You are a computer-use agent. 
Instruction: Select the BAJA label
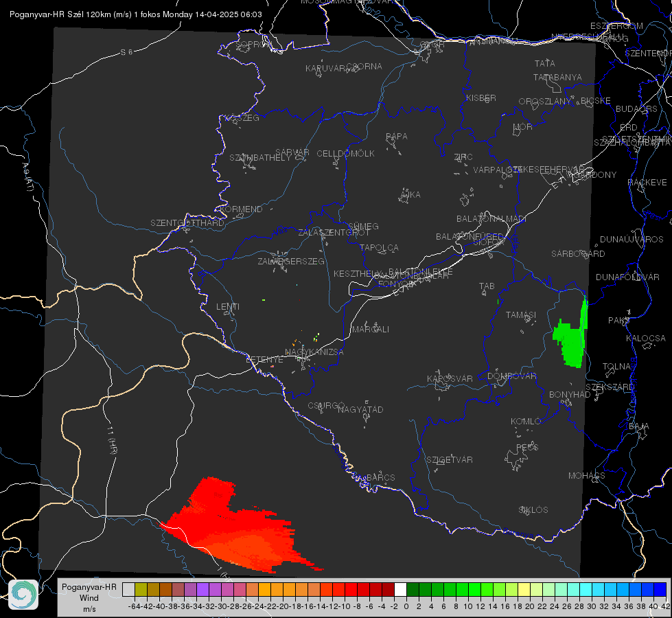[639, 426]
